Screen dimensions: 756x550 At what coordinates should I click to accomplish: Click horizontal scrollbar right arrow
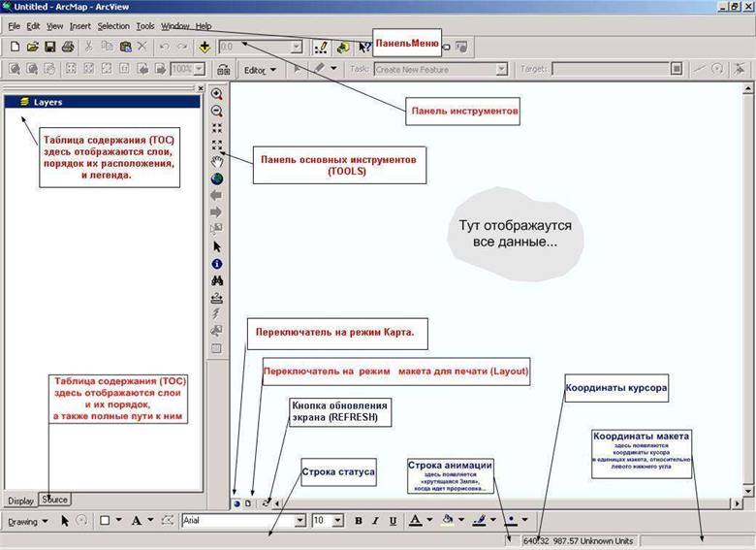coord(738,503)
